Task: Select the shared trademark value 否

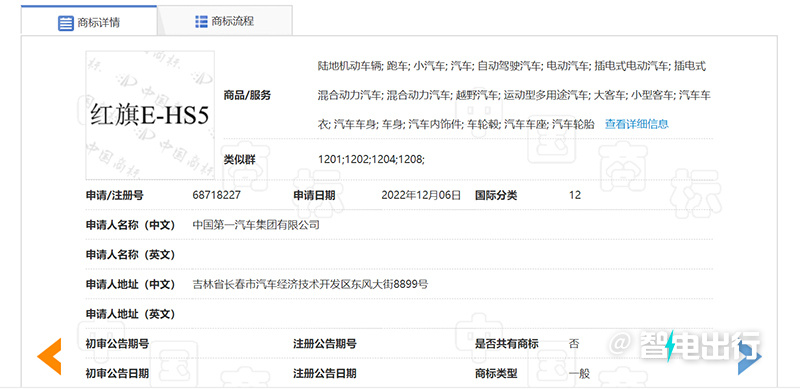Action: coord(574,344)
